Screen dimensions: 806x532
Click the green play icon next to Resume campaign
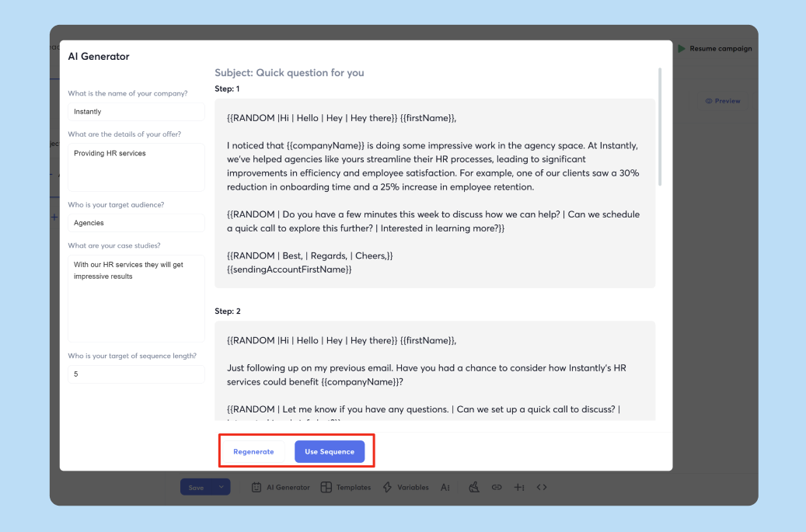(x=682, y=48)
